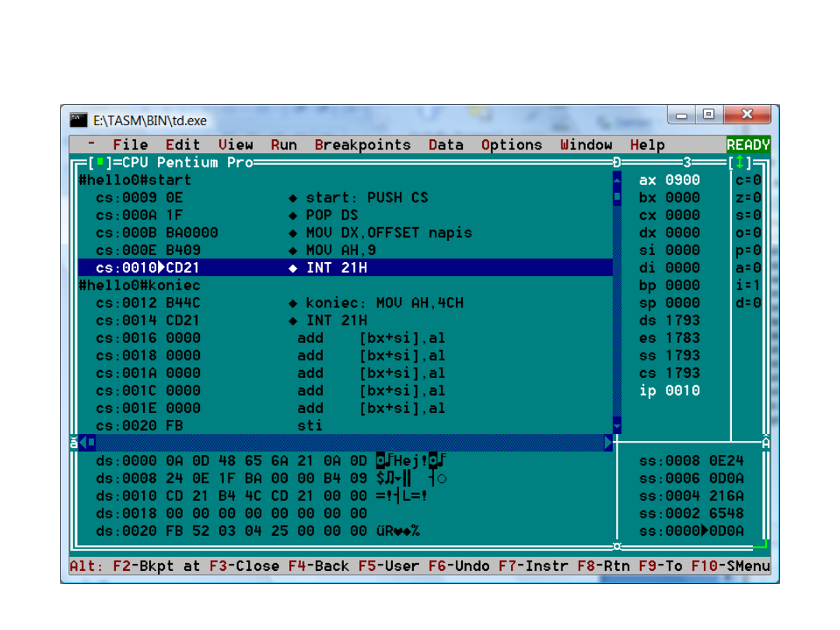
Task: Click the code pane scroll-down arrow
Action: (x=617, y=425)
